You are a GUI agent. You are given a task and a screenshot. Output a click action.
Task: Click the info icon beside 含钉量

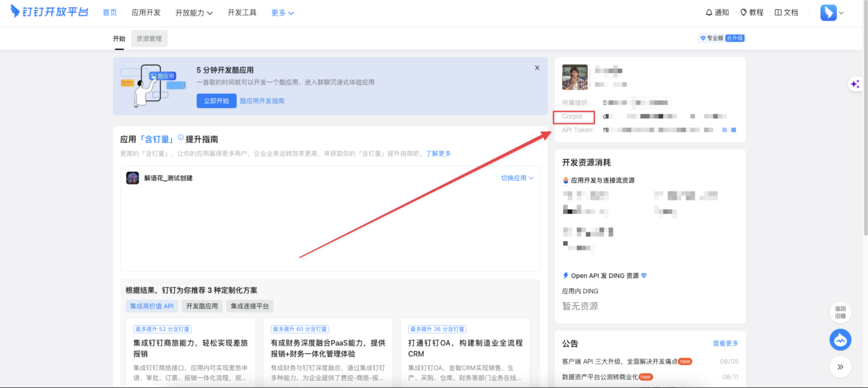click(x=181, y=137)
